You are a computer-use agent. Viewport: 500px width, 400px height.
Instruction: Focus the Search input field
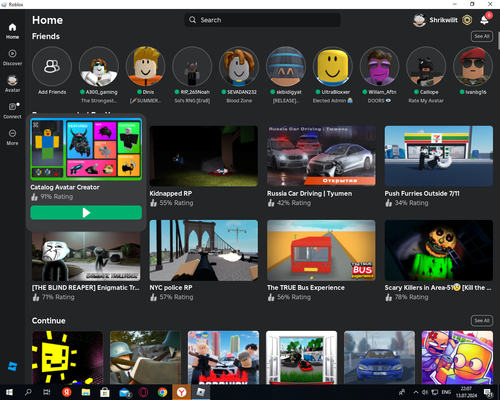(x=262, y=20)
